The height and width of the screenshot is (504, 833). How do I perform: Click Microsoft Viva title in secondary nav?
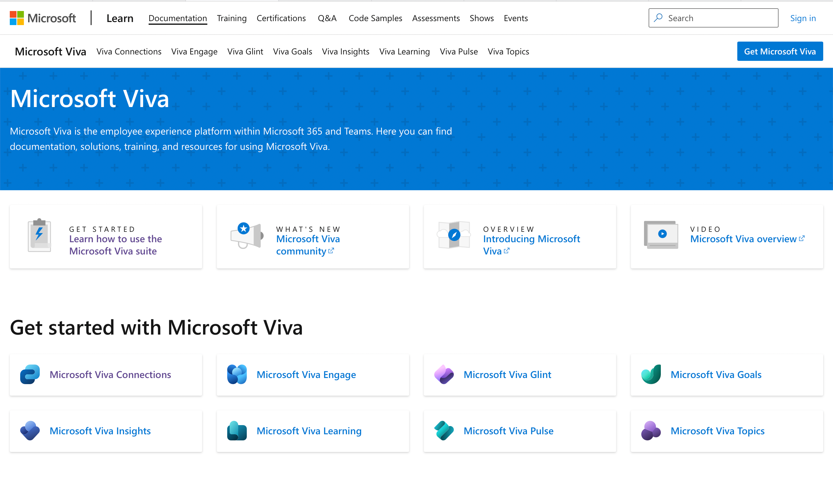(51, 51)
